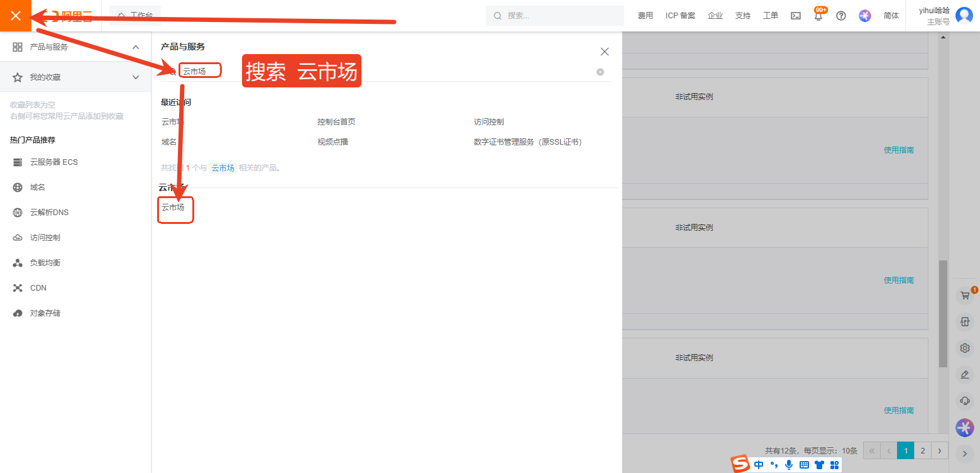Select page 1 in pagination
Viewport: 980px width, 473px height.
coord(905,450)
